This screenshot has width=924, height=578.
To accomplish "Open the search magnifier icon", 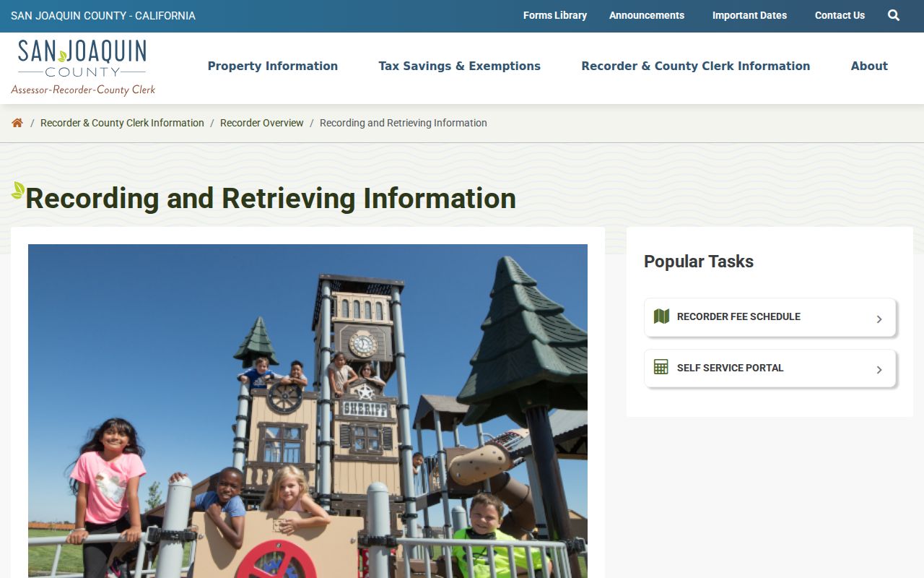I will coord(894,15).
